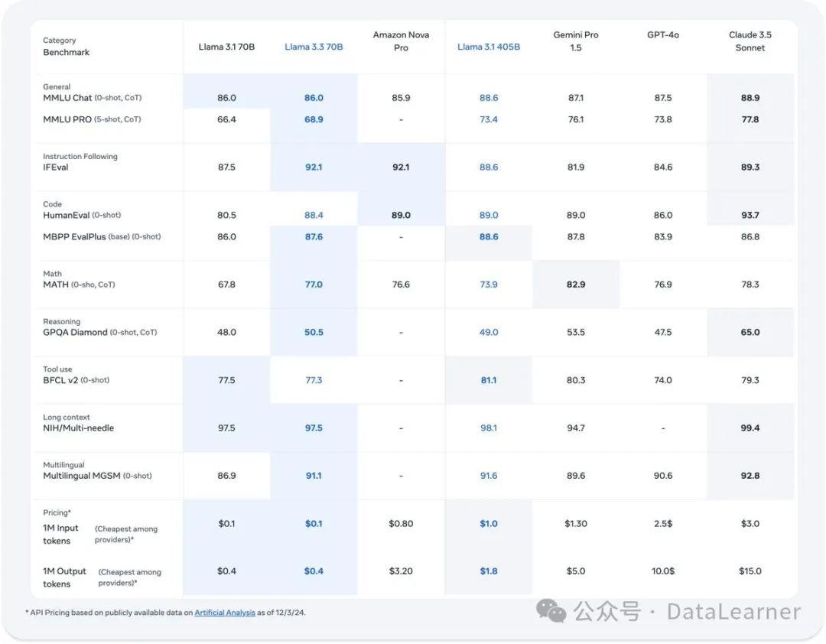Select Claude 3.5 Sonnet MMLU Chat score 88.9

pyautogui.click(x=750, y=98)
